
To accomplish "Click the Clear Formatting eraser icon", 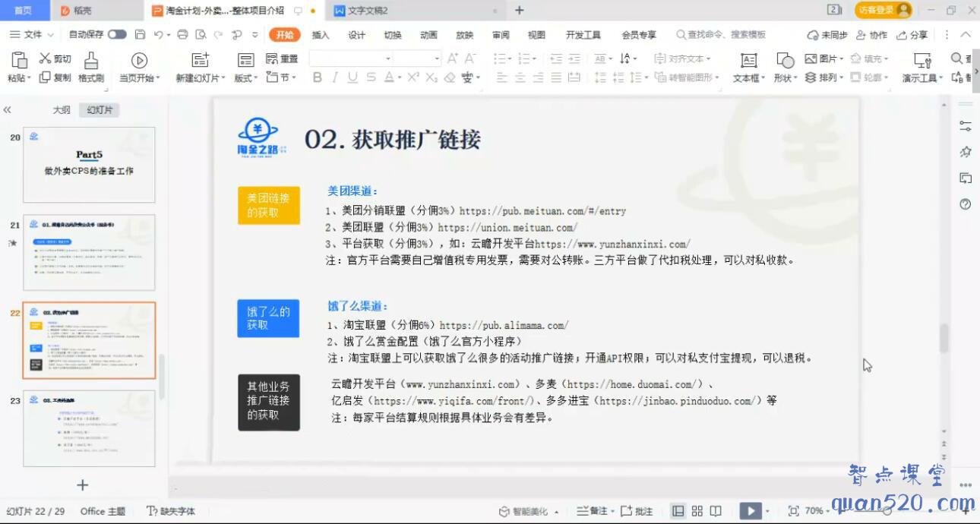I will tap(450, 77).
